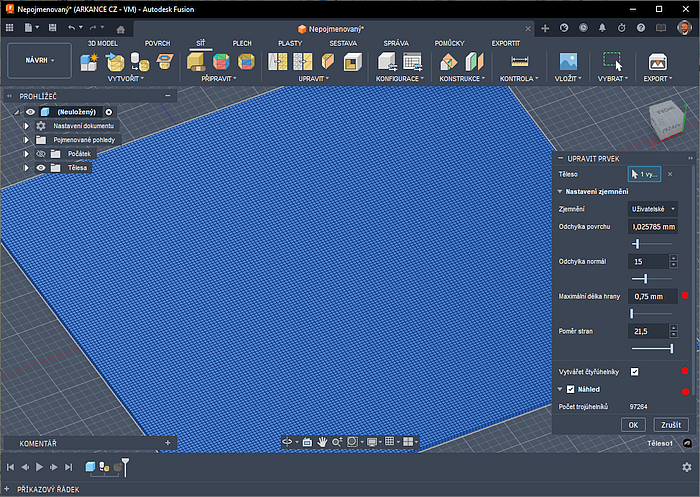
Task: Uncheck the Vytvářet čtyřúhelníky checkbox
Action: click(x=634, y=371)
